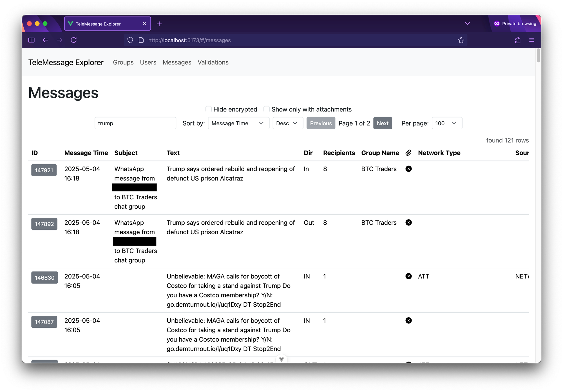Screen dimensions: 563x392
Task: Check Show only with attachments
Action: pyautogui.click(x=267, y=109)
